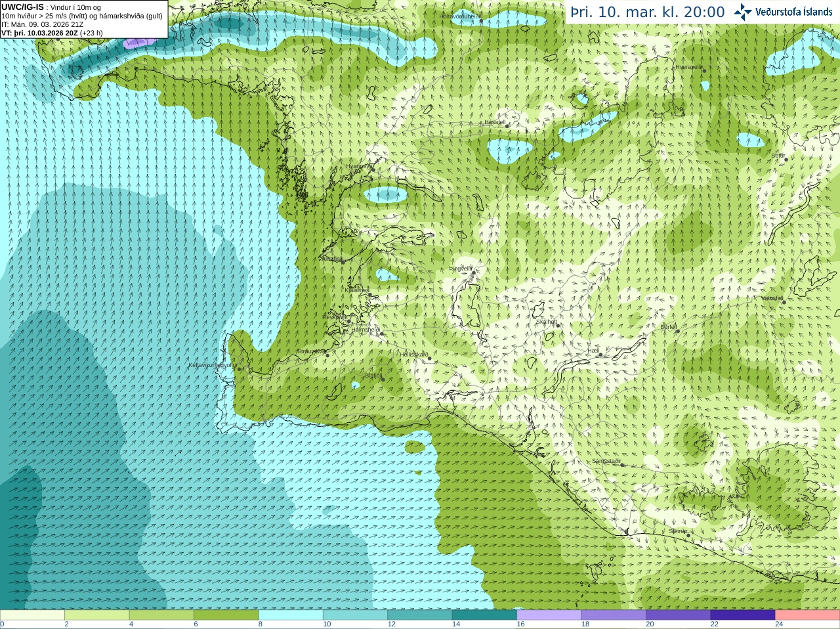Viewport: 840px width, 629px height.
Task: Click the 'VT: þri. 10.03.2026 20Z' line
Action: click(52, 33)
